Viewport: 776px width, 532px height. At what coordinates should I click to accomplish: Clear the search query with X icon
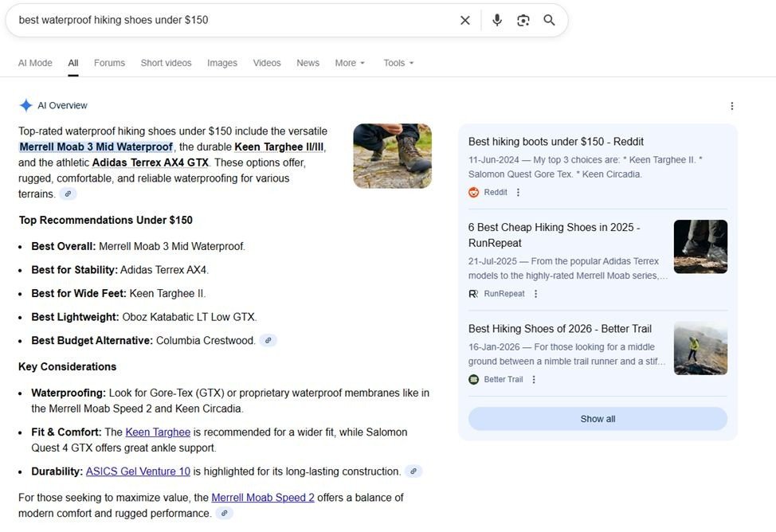[x=464, y=20]
